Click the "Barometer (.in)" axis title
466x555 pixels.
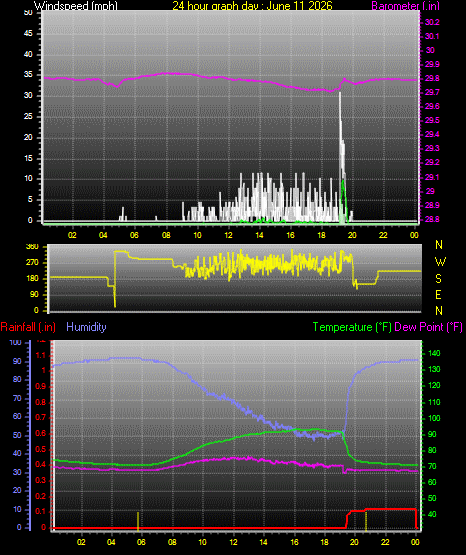click(x=405, y=6)
